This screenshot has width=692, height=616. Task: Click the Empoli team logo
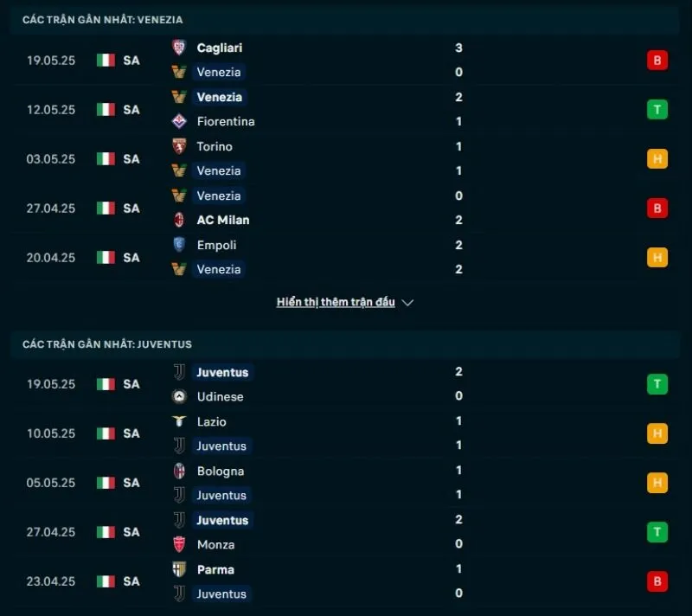pyautogui.click(x=180, y=245)
